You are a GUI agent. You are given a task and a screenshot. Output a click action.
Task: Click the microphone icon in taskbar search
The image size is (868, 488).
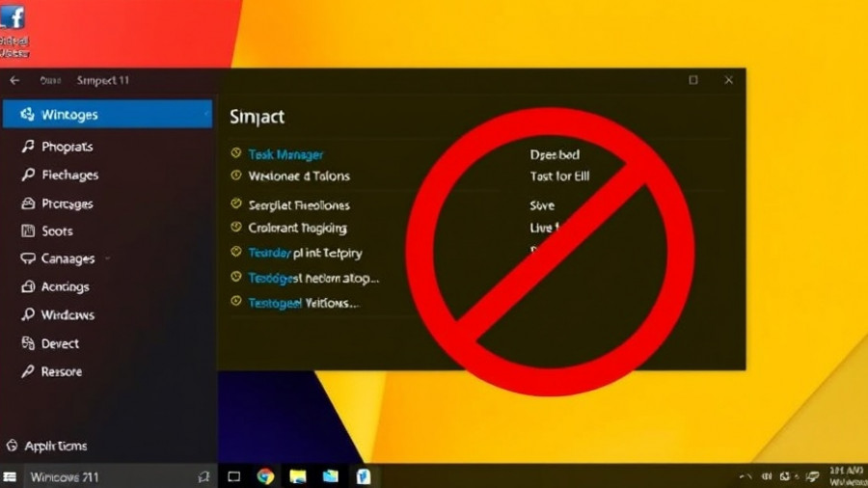(x=203, y=477)
